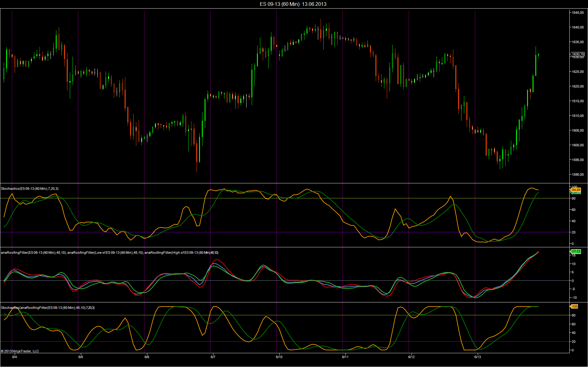Click the 6/10 date label on the time axis
This screenshot has height=367, width=588.
point(279,357)
